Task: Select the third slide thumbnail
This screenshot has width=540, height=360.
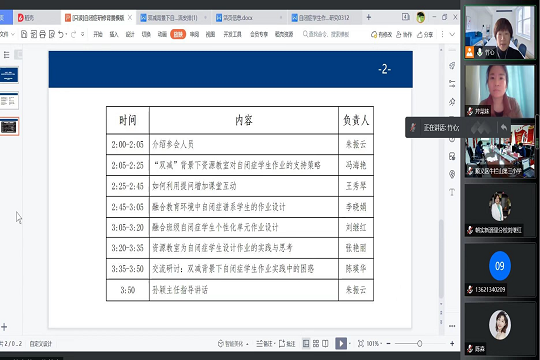Action: point(9,126)
